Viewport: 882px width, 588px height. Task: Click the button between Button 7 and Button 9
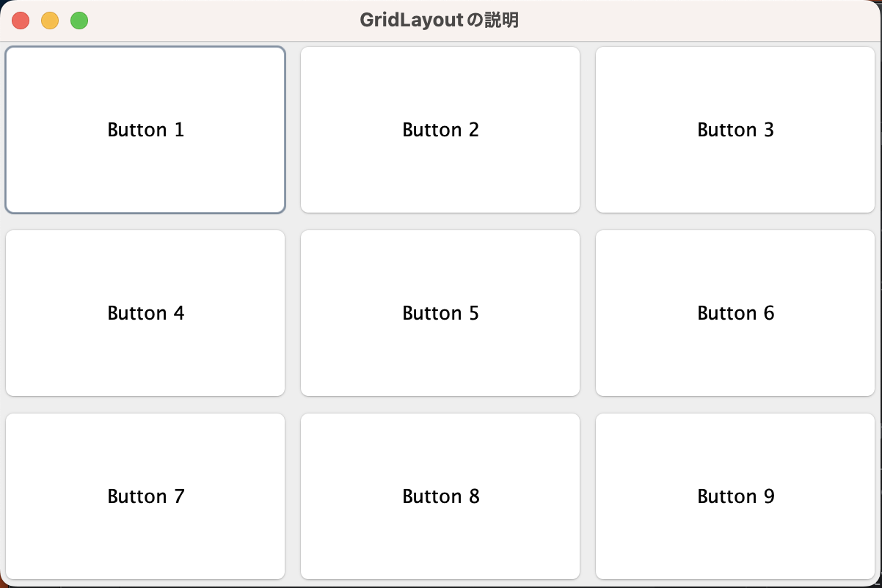click(x=440, y=496)
